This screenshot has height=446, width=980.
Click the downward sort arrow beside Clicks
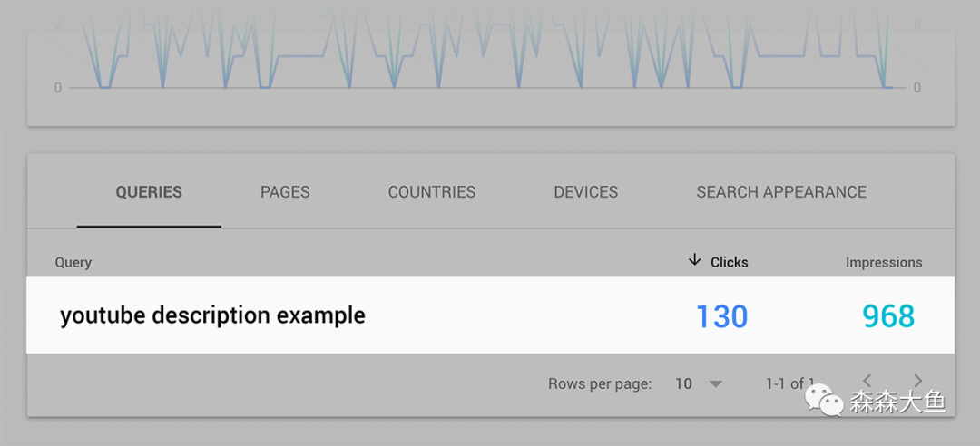pos(694,260)
